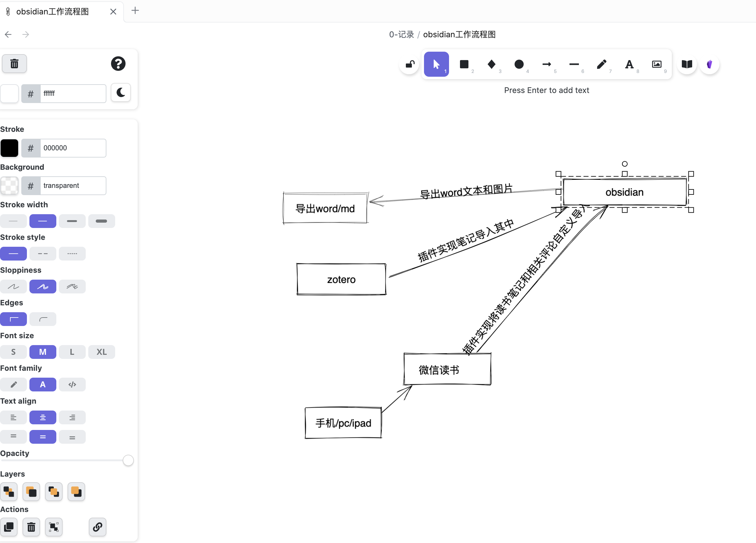756x543 pixels.
Task: Align text center horizontally
Action: click(43, 417)
